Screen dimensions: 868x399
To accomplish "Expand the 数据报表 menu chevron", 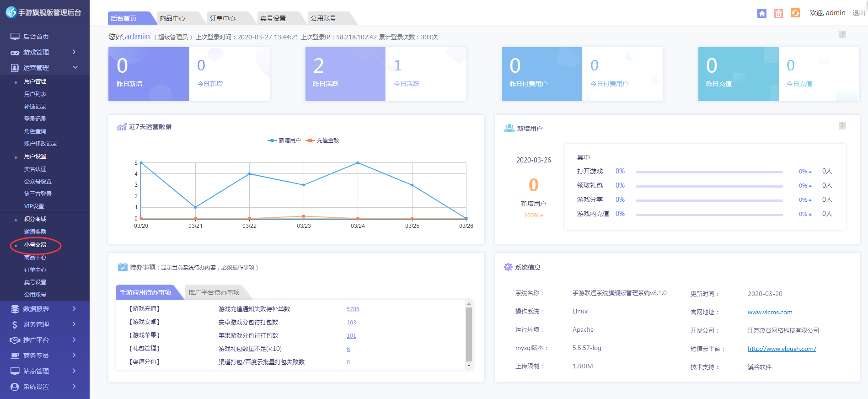I will coord(74,309).
